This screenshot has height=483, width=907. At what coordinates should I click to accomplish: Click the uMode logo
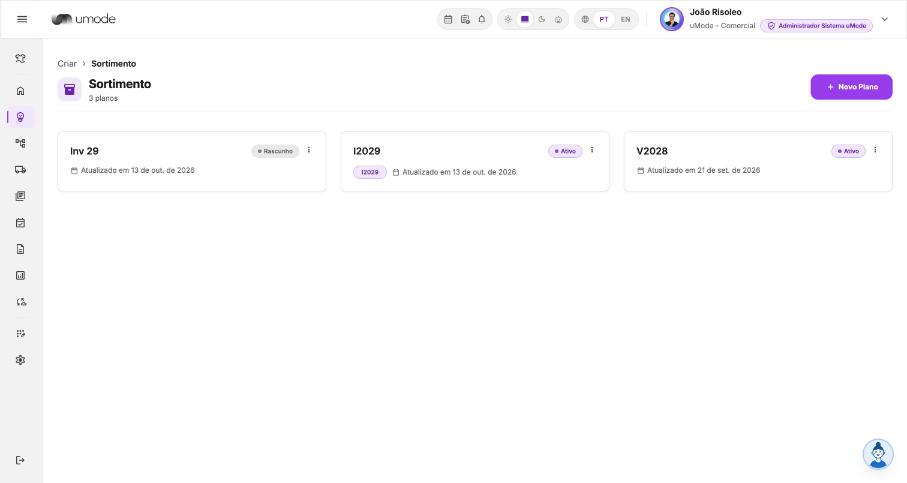pos(83,19)
